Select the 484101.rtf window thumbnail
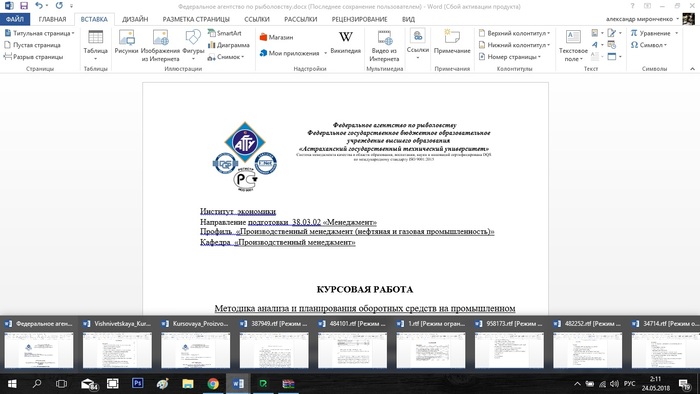The image size is (700, 394). tap(352, 344)
